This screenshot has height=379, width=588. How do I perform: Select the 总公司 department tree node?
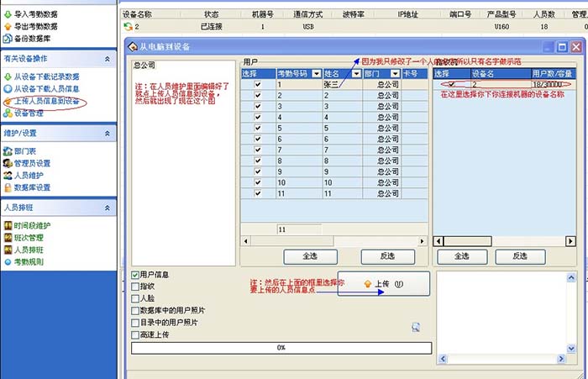pyautogui.click(x=144, y=66)
